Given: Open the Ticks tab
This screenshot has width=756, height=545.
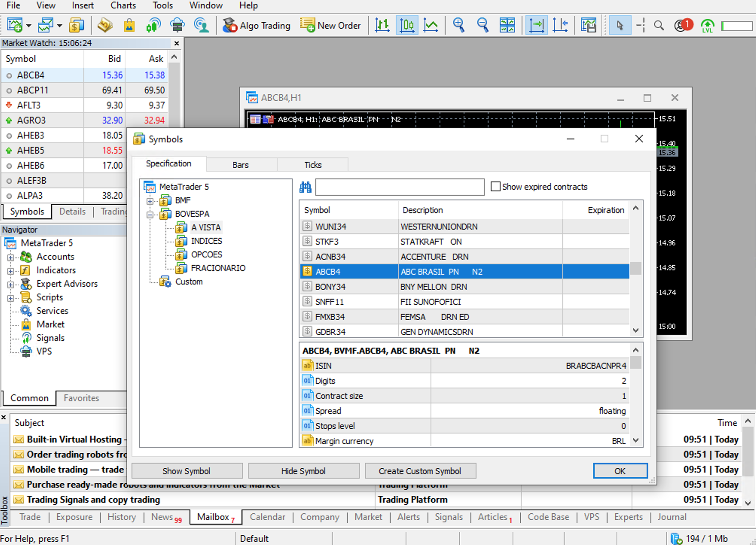Looking at the screenshot, I should tap(313, 165).
